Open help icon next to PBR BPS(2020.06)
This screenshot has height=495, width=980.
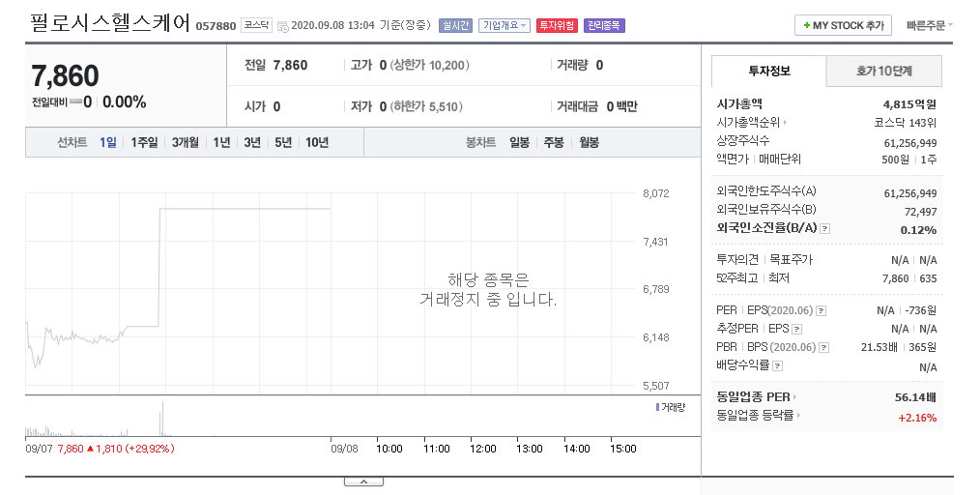823,347
